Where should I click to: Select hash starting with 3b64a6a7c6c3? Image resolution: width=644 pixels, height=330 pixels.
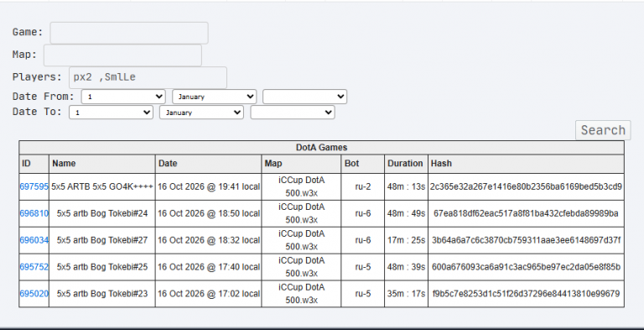pos(526,240)
